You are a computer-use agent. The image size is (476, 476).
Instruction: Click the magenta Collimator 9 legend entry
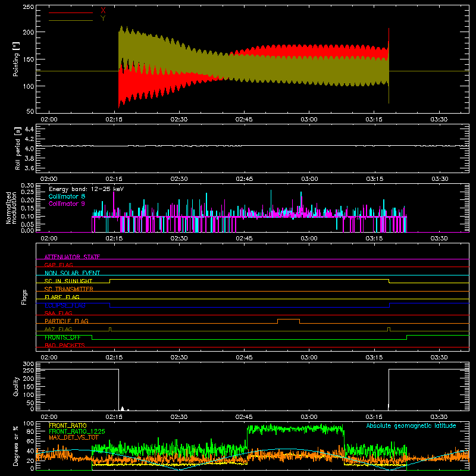coord(67,203)
